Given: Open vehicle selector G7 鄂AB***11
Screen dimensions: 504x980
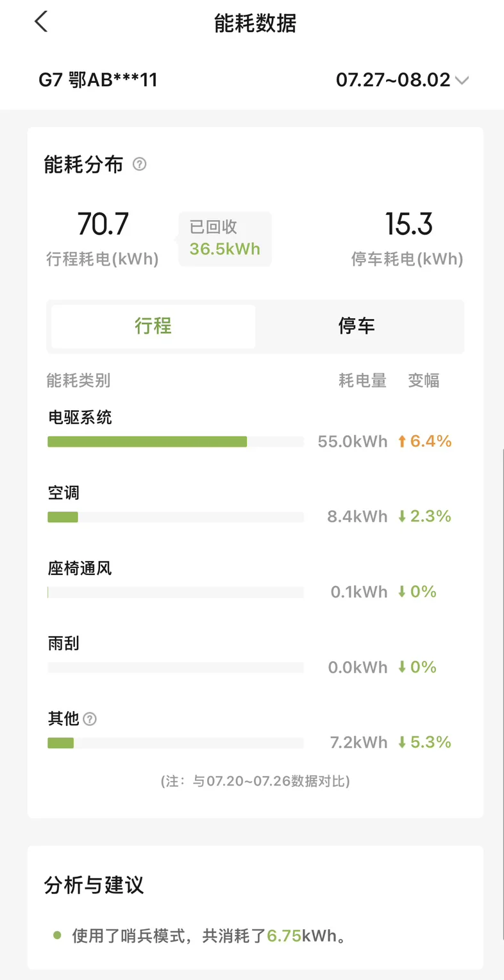Looking at the screenshot, I should click(x=98, y=80).
